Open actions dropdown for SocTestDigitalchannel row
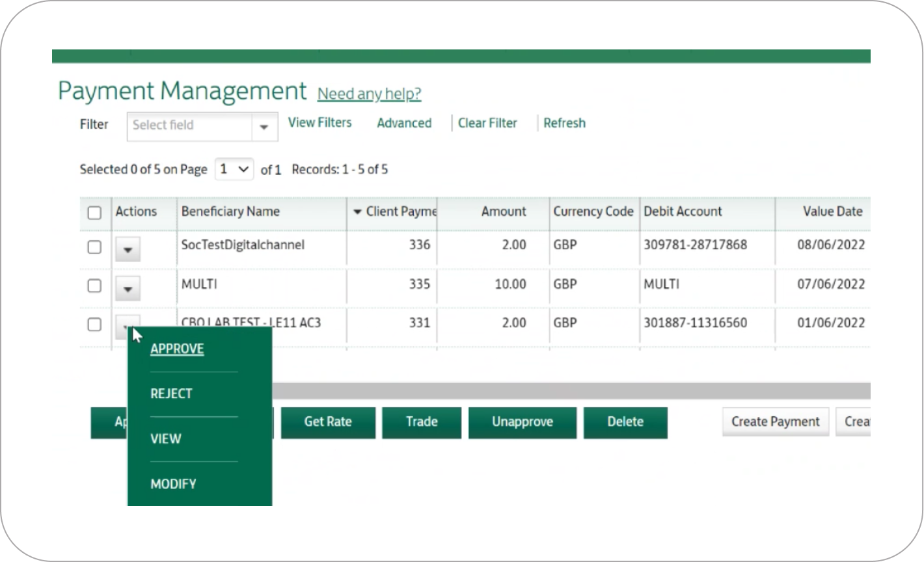The height and width of the screenshot is (562, 924). 128,249
